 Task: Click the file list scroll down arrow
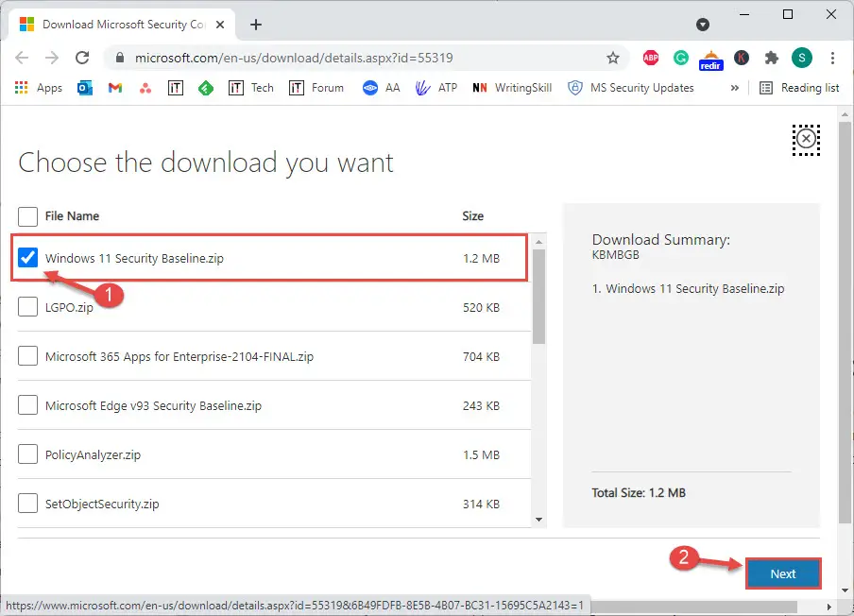(x=538, y=519)
